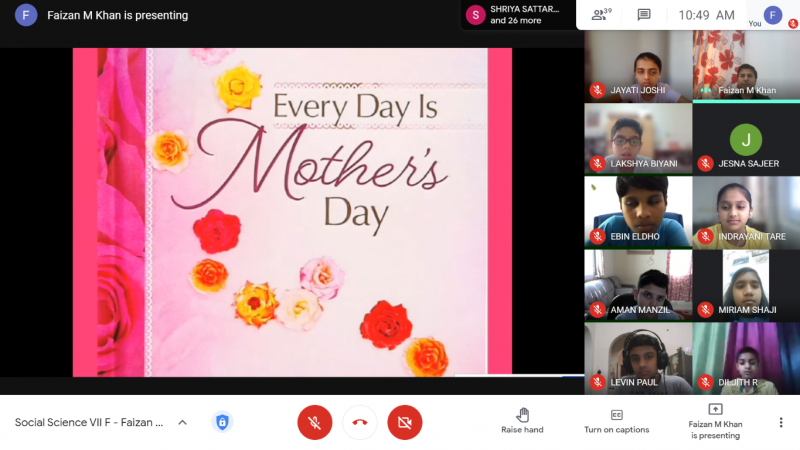The width and height of the screenshot is (800, 450).
Task: Click 'Social Science VII F' meeting title
Action: [x=88, y=422]
